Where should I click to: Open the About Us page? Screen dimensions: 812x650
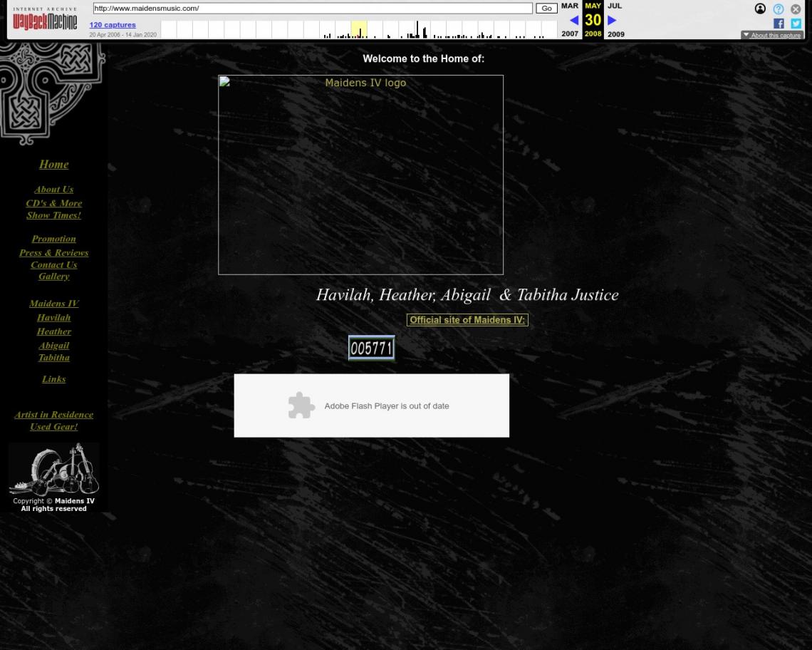click(54, 190)
